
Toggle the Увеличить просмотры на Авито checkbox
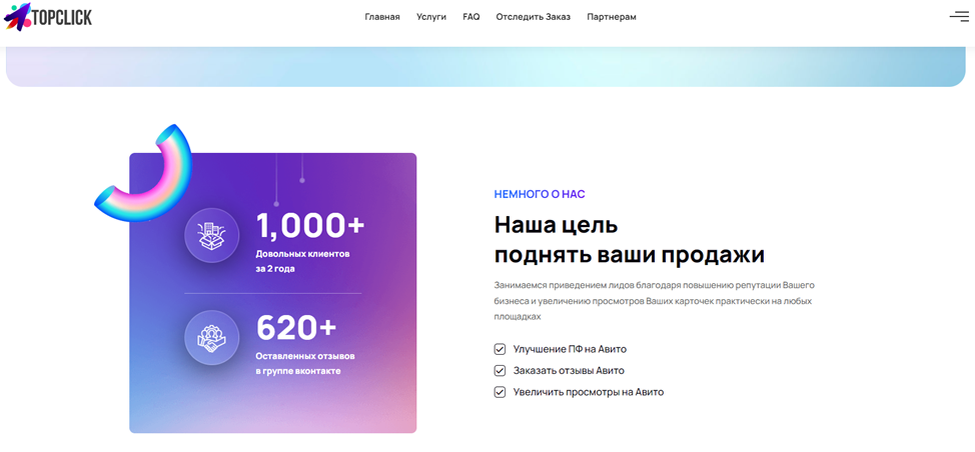[499, 392]
